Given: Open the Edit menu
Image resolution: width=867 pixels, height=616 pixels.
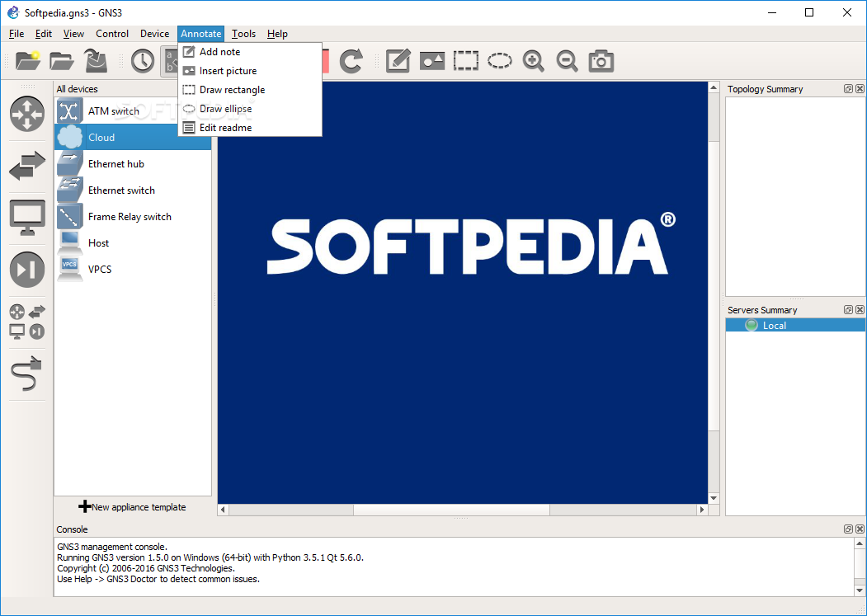Looking at the screenshot, I should pyautogui.click(x=44, y=34).
